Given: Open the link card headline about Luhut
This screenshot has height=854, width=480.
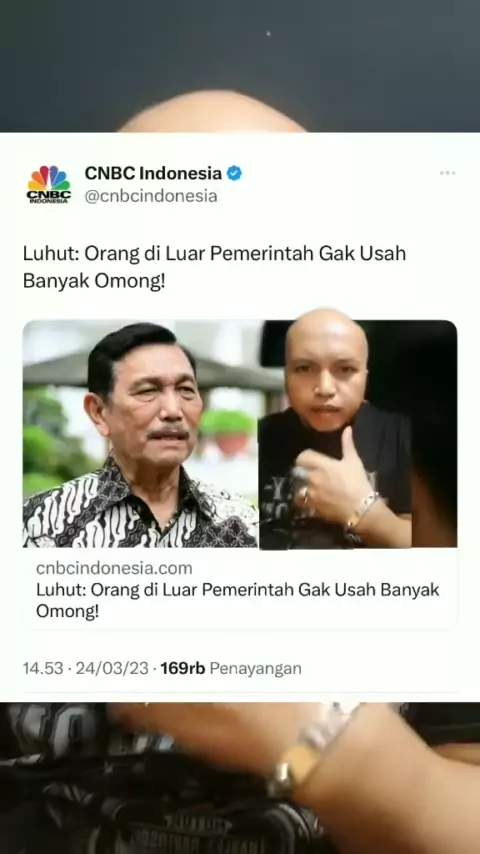Looking at the screenshot, I should pyautogui.click(x=238, y=600).
